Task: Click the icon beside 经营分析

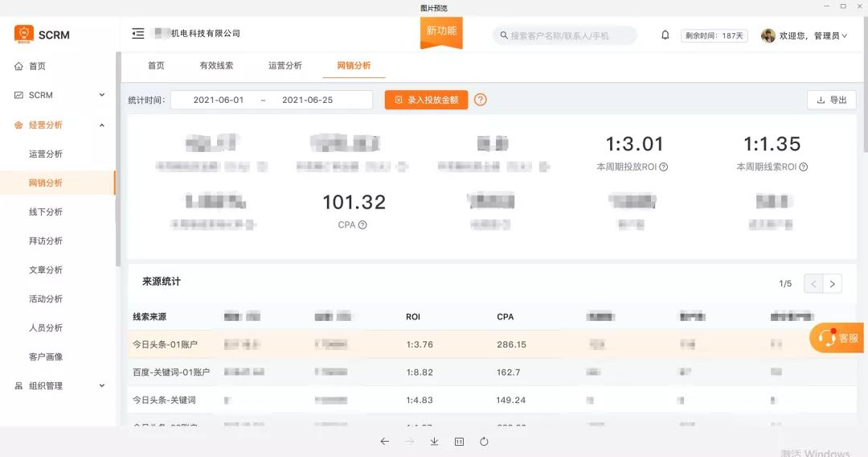Action: pos(18,126)
